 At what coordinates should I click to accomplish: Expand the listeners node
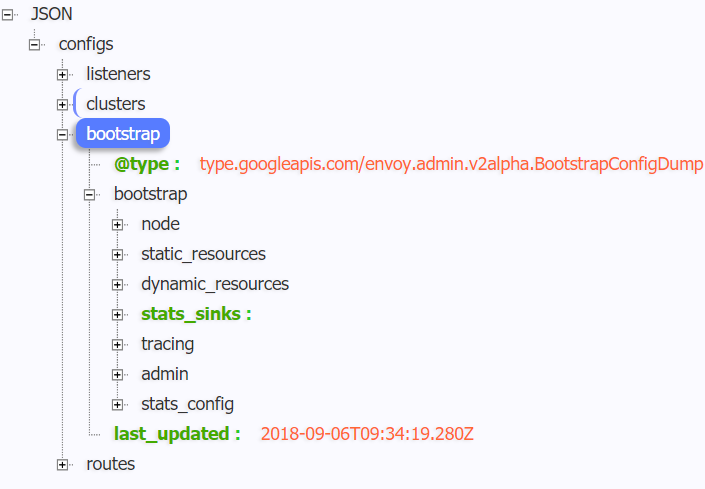(x=63, y=74)
